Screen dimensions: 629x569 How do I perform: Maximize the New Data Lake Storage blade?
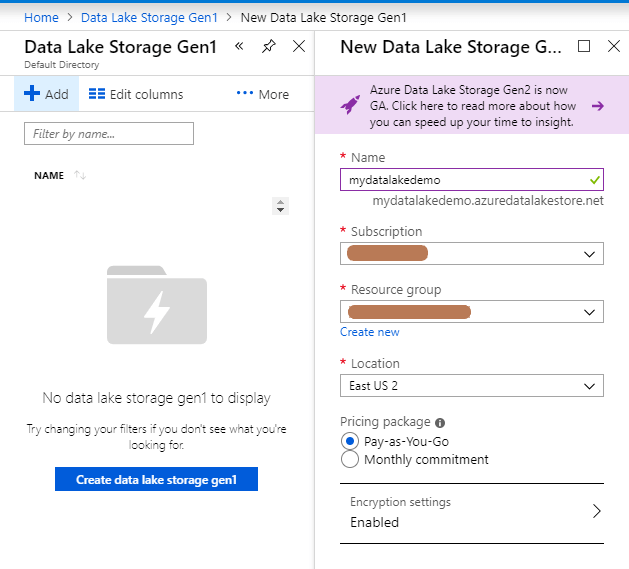point(584,46)
